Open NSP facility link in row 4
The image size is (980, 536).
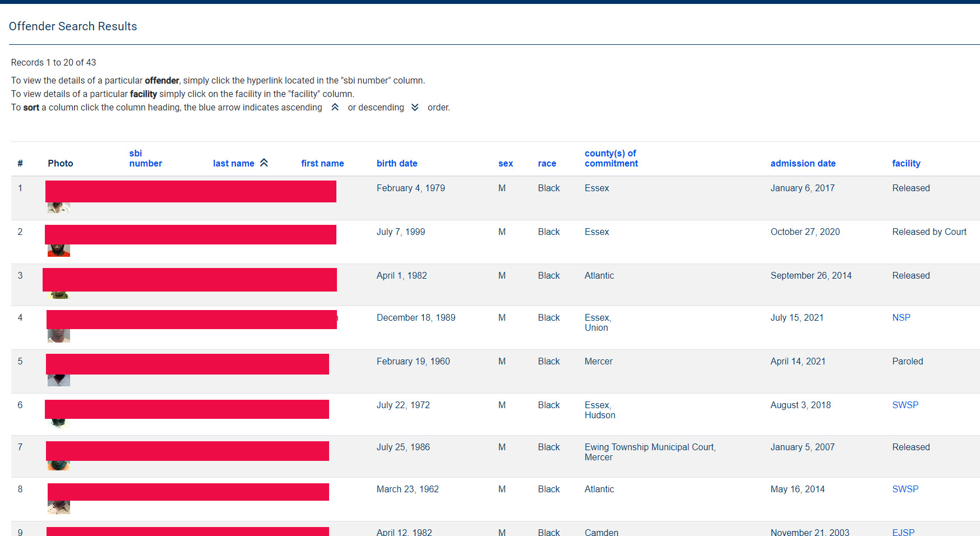tap(901, 317)
